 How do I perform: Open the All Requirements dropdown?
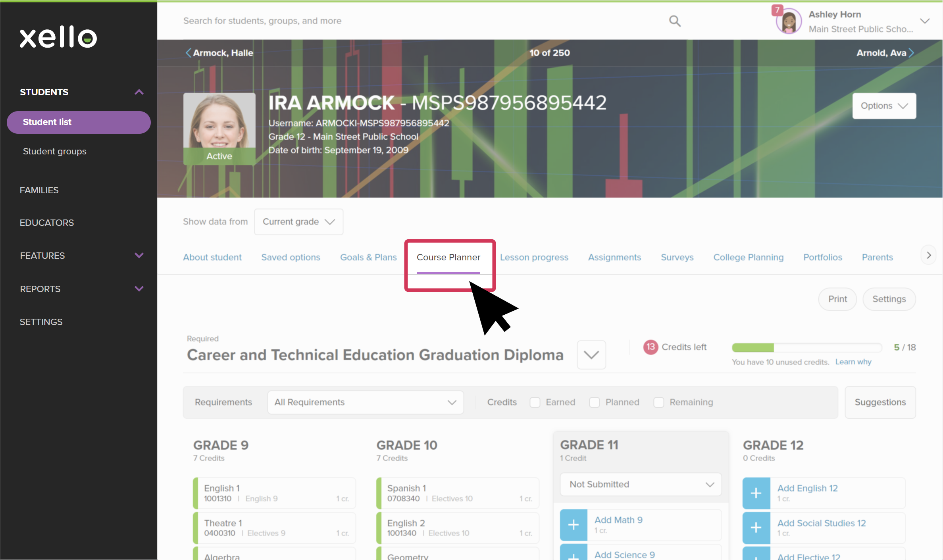click(x=365, y=402)
